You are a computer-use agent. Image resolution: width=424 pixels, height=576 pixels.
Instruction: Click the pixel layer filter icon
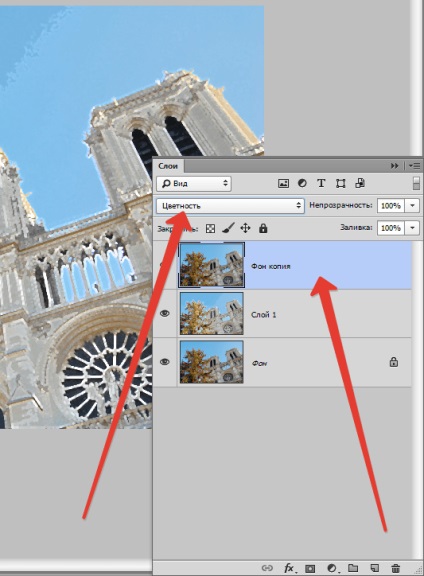click(x=283, y=183)
